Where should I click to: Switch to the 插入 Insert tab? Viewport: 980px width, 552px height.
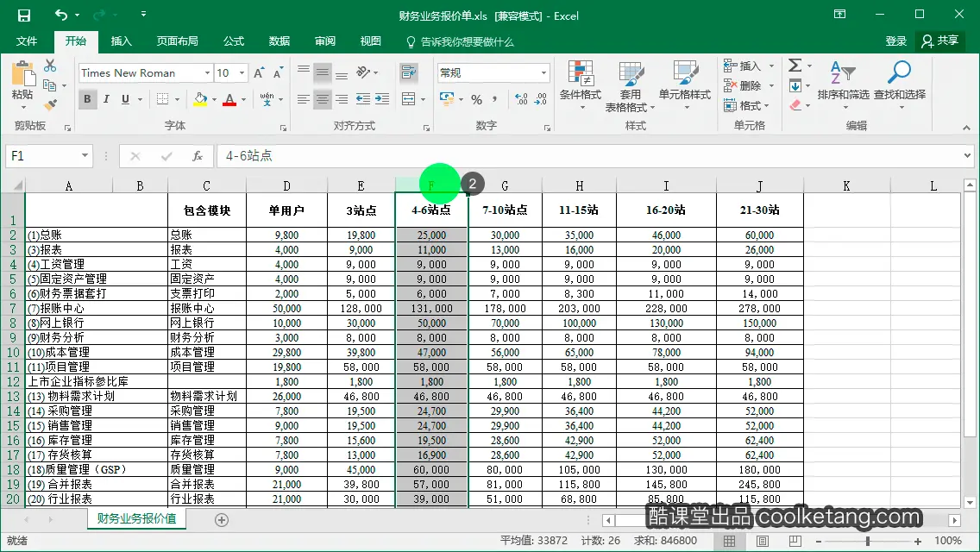[122, 41]
